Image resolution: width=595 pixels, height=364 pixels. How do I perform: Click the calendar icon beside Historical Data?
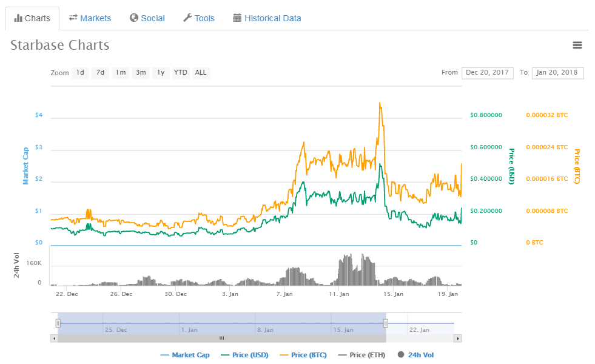coord(237,18)
